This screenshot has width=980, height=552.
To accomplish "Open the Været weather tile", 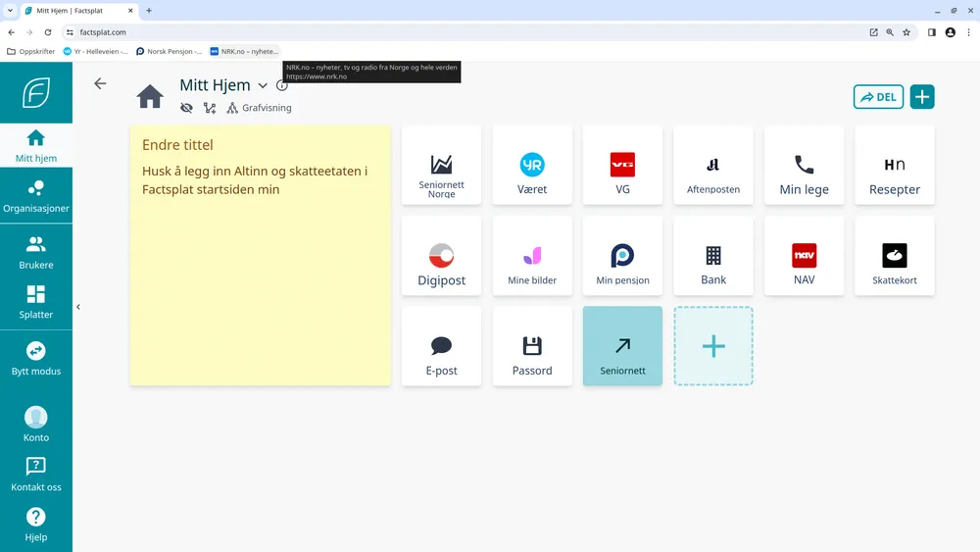I will click(532, 166).
